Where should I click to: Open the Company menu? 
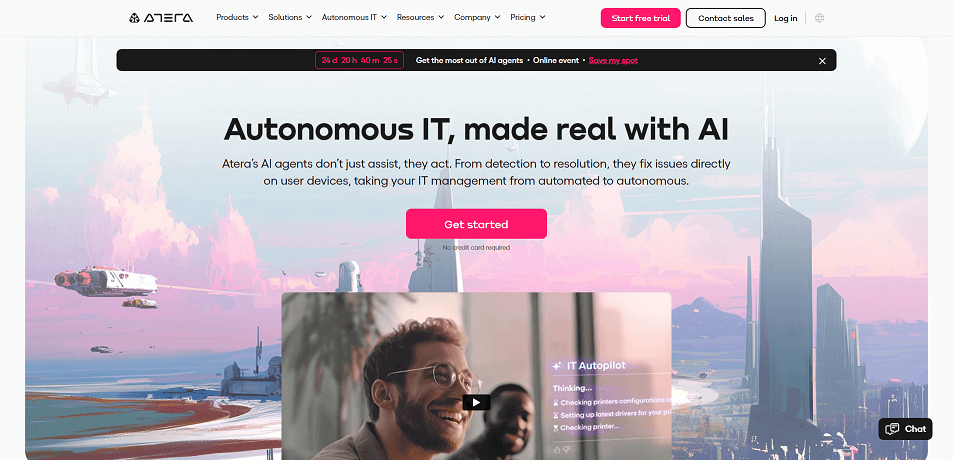pos(477,18)
